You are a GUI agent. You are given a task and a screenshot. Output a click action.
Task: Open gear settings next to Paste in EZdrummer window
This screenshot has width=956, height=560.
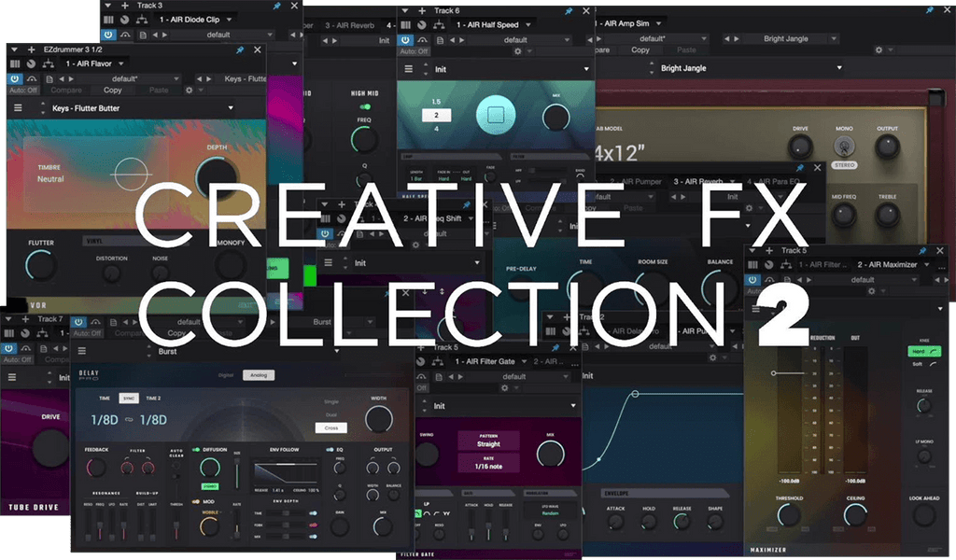(x=189, y=90)
